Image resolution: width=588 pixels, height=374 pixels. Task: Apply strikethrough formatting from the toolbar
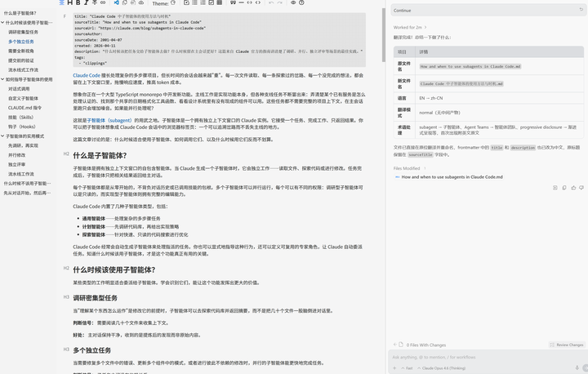tap(95, 2)
